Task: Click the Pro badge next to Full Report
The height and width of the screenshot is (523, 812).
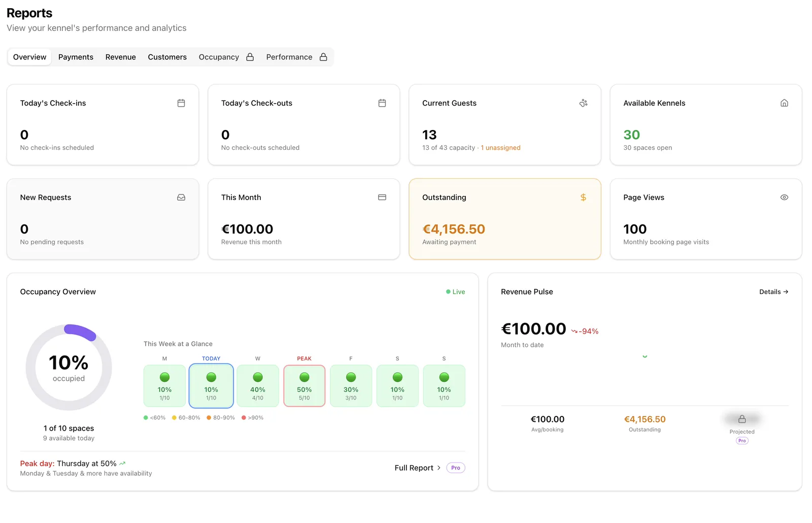Action: 455,468
